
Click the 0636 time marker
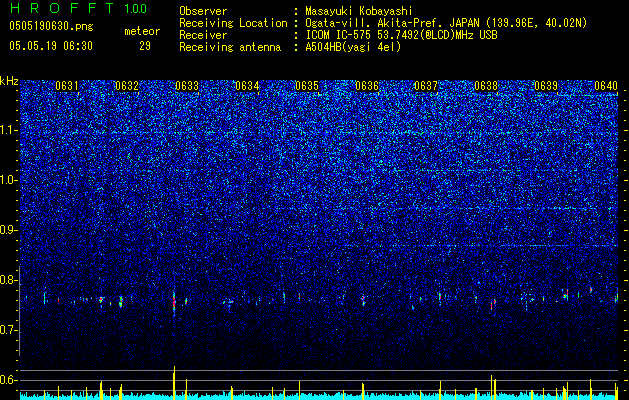367,86
